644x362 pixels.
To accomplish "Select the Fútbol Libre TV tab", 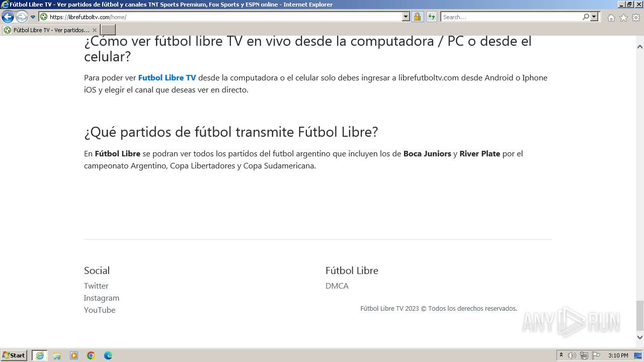I will (x=50, y=30).
